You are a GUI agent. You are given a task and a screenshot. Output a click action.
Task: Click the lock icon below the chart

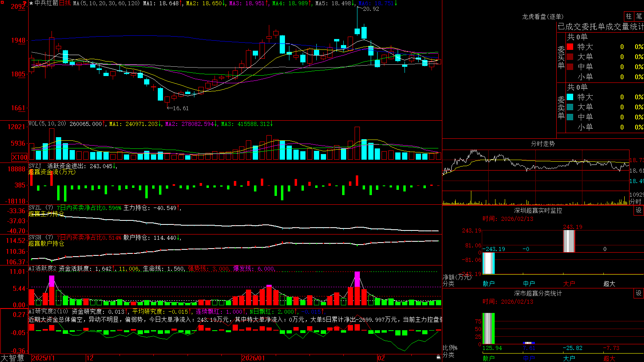tap(438, 357)
